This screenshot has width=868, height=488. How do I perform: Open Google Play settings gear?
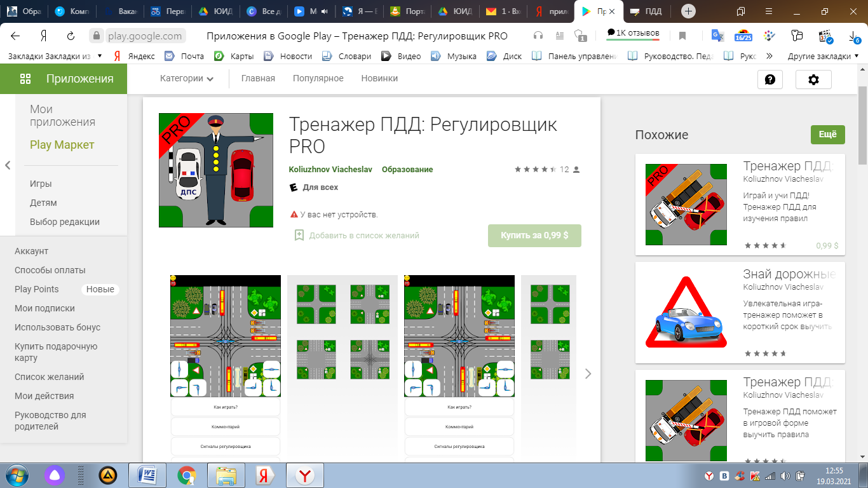(813, 79)
